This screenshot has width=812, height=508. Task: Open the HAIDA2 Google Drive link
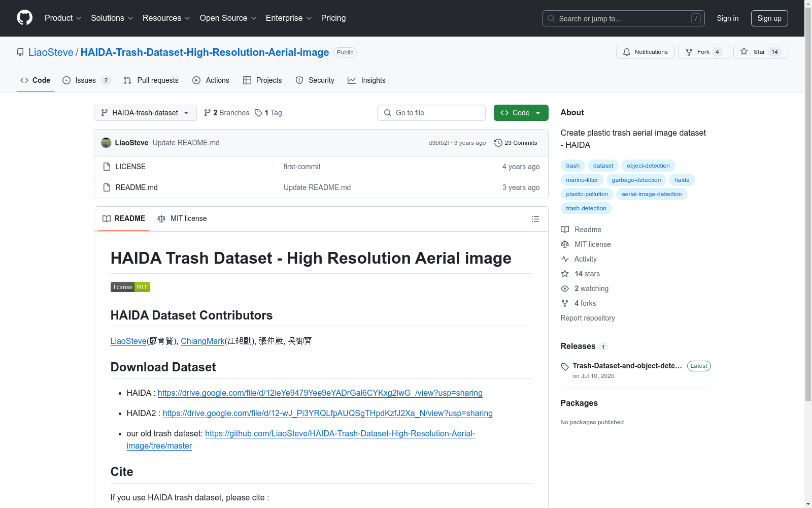327,414
